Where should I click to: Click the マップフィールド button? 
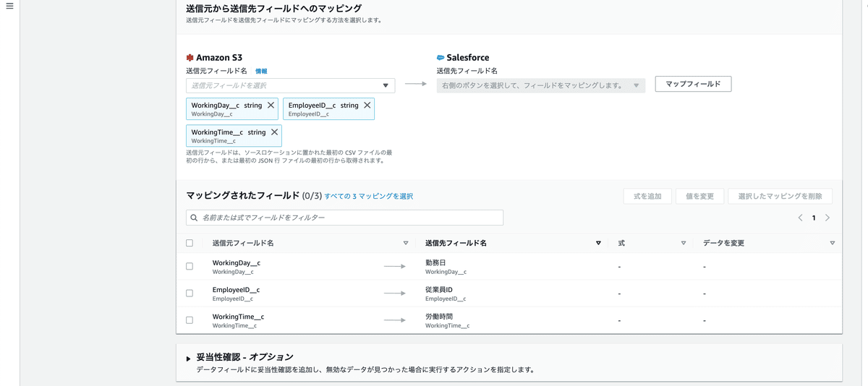[x=693, y=84]
